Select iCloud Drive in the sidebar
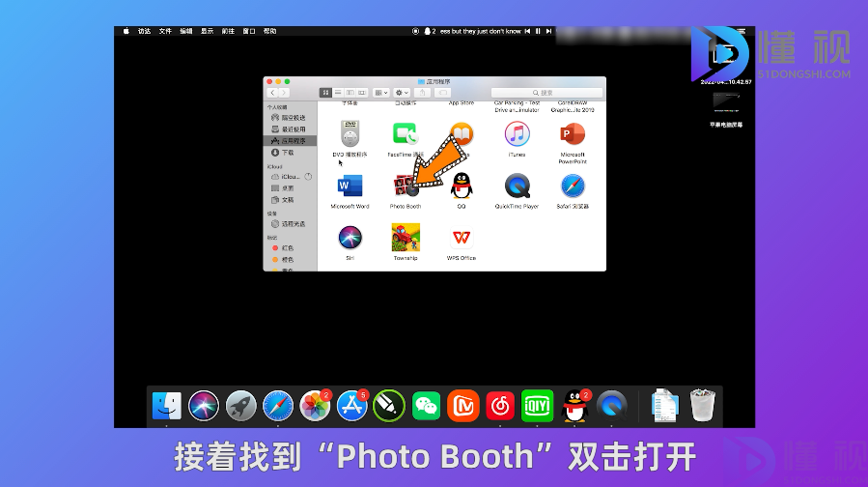The width and height of the screenshot is (868, 487). coord(289,177)
